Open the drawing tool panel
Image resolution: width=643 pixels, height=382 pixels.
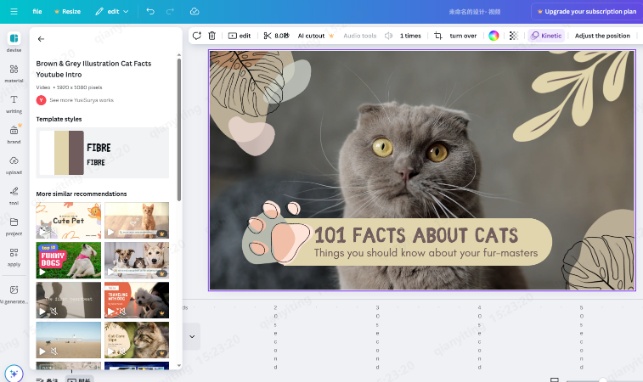pyautogui.click(x=14, y=196)
